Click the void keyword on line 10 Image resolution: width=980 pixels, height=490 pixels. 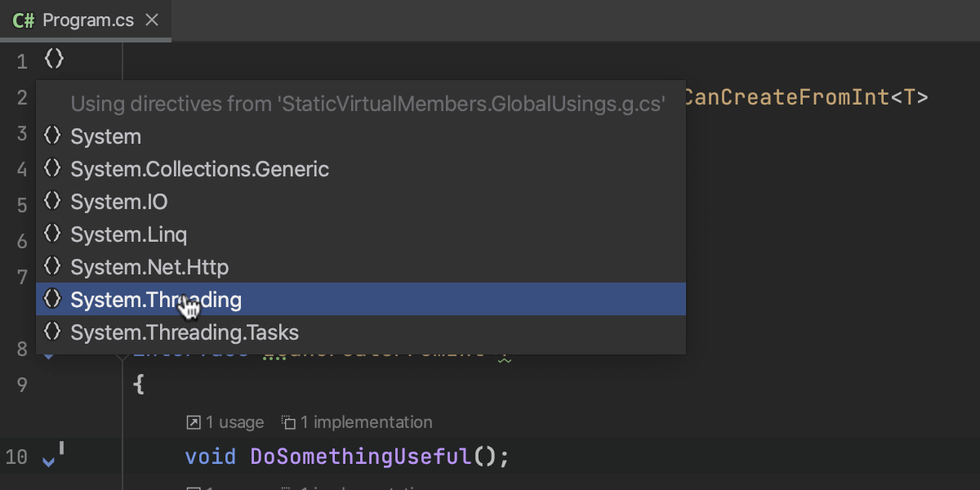coord(210,457)
